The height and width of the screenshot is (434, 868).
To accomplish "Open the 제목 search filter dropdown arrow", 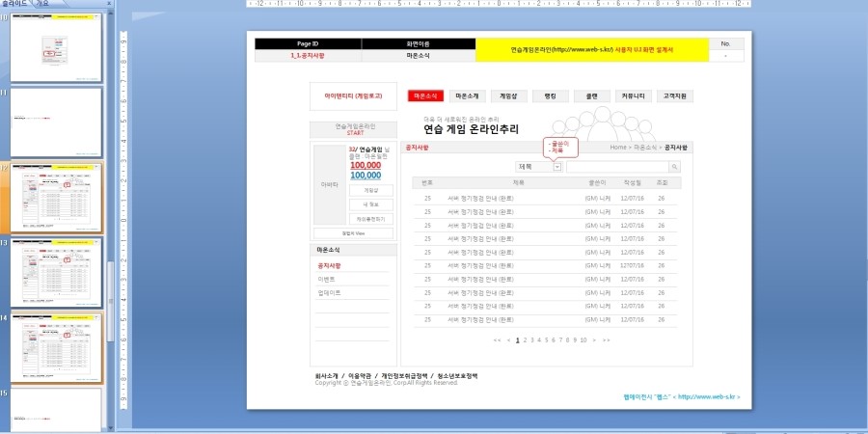I will click(x=556, y=167).
